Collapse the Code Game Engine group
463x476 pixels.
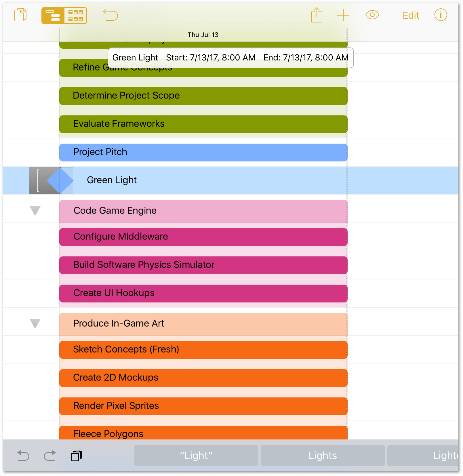[35, 211]
